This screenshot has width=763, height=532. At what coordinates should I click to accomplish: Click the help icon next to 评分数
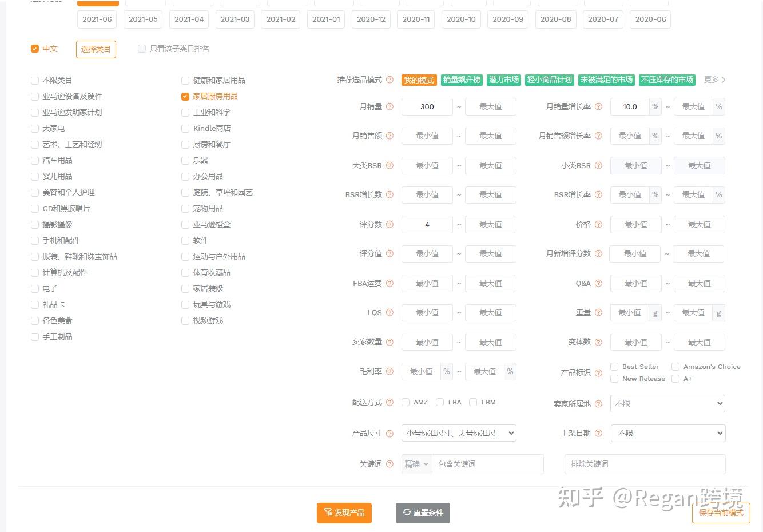tap(390, 224)
